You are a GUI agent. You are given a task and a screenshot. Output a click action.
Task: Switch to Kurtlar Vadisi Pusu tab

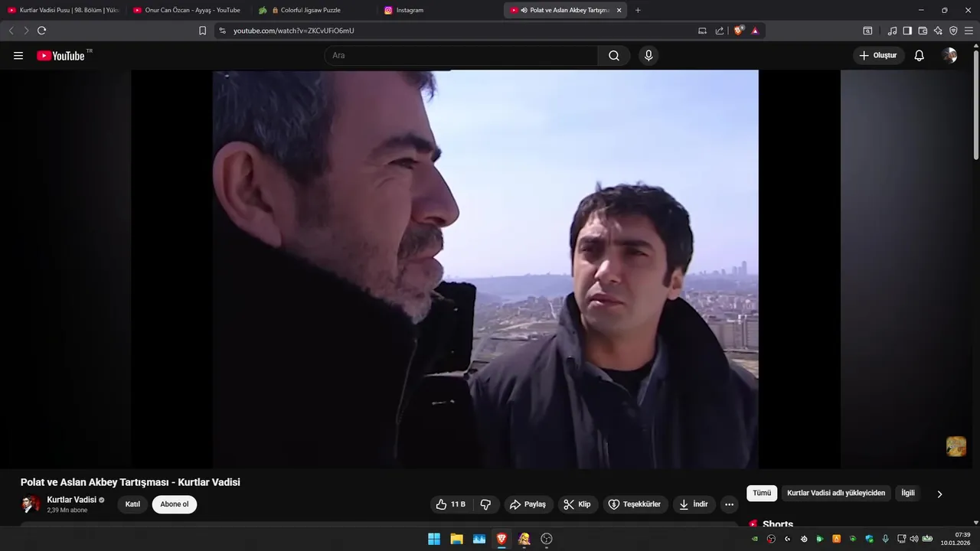pos(64,10)
